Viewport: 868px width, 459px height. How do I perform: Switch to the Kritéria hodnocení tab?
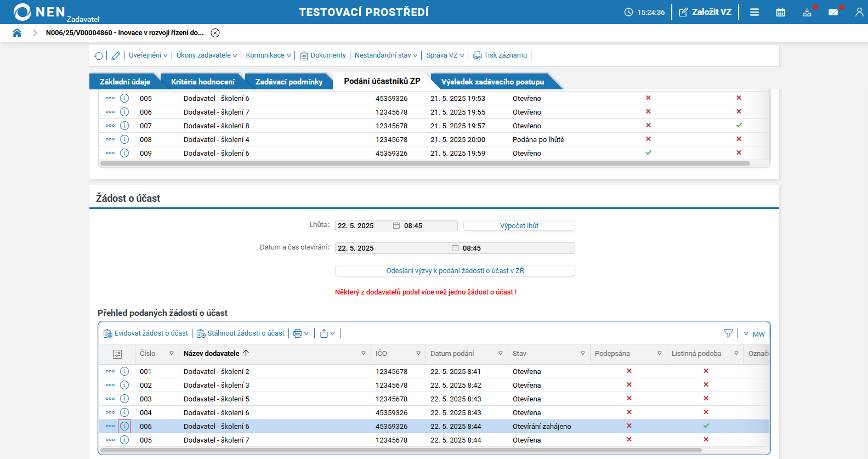(203, 82)
